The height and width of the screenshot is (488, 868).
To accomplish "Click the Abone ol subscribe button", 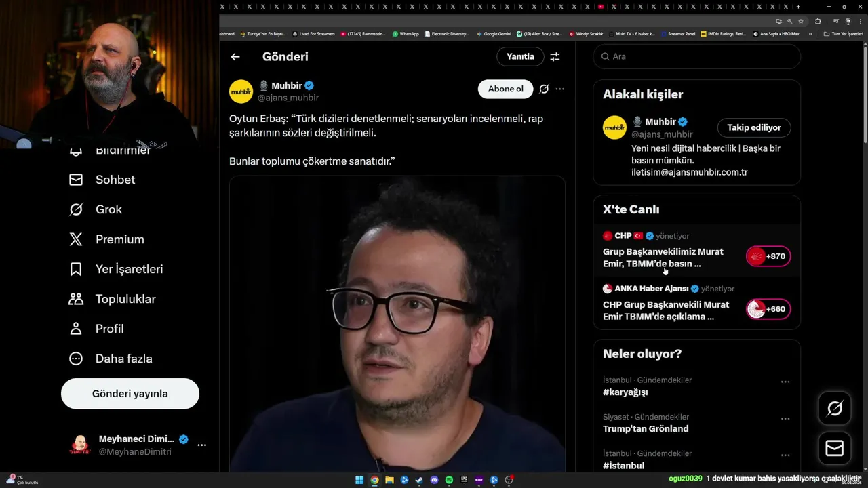I will pos(506,89).
